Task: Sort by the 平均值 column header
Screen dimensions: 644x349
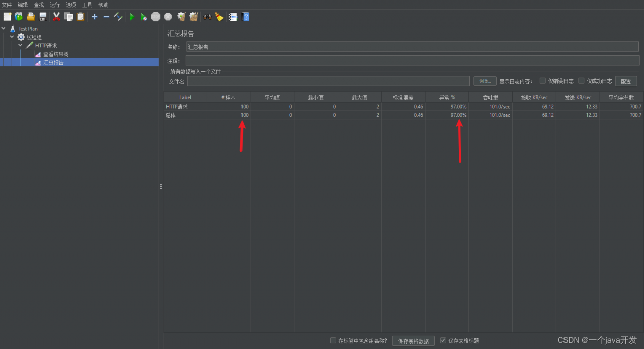Action: click(x=272, y=97)
